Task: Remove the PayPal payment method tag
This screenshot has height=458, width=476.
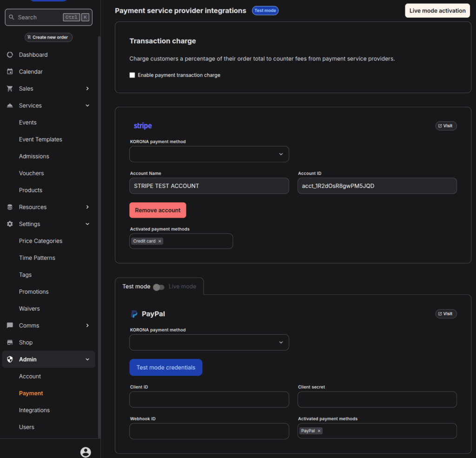Action: tap(319, 431)
